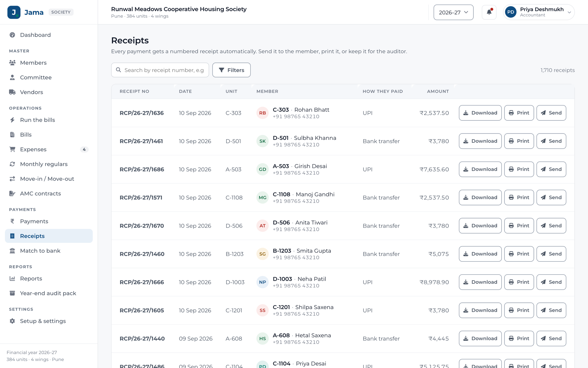Click the Reports bar chart icon
588x368 pixels.
click(12, 278)
